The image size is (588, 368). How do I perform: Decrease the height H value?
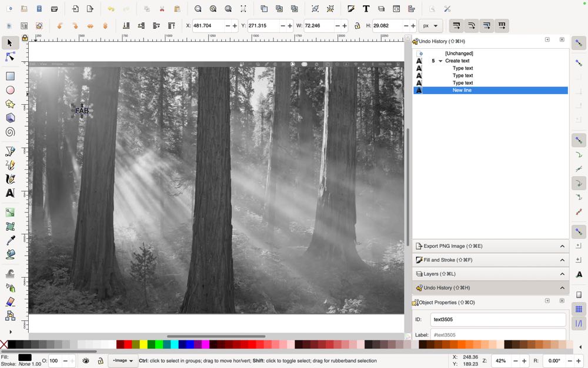click(x=406, y=25)
